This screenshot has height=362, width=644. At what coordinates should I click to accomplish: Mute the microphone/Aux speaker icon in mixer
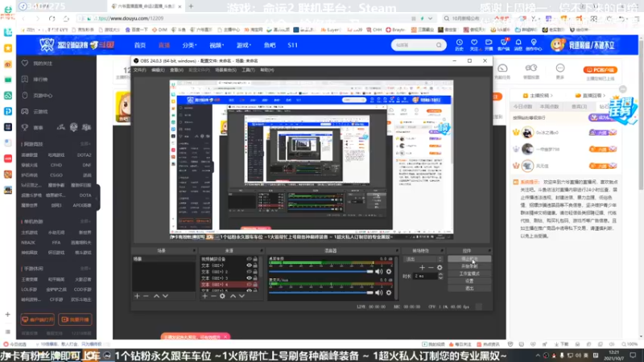coord(378,293)
